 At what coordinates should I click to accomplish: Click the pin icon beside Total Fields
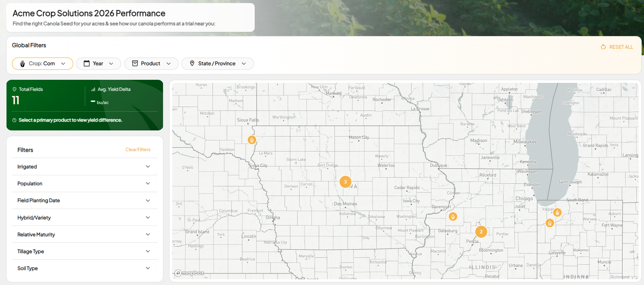pos(15,89)
